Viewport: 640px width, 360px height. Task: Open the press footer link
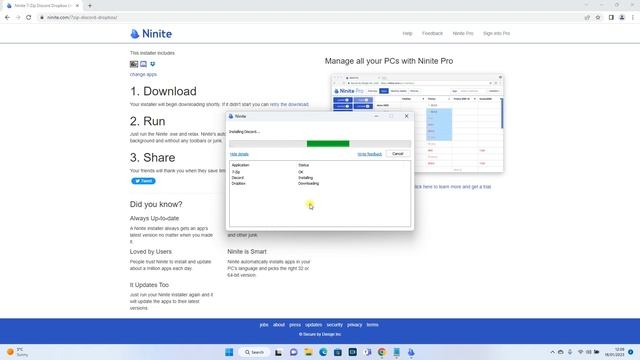[x=295, y=325]
